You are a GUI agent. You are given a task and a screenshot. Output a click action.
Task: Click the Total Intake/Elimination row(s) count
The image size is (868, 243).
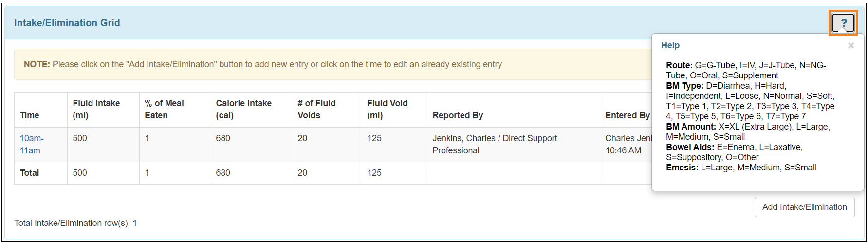pyautogui.click(x=75, y=223)
